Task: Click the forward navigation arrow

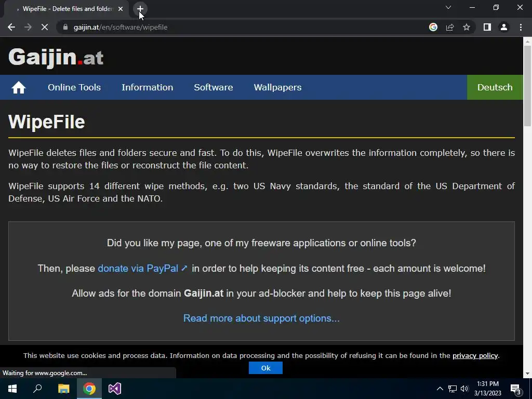Action: (28, 27)
